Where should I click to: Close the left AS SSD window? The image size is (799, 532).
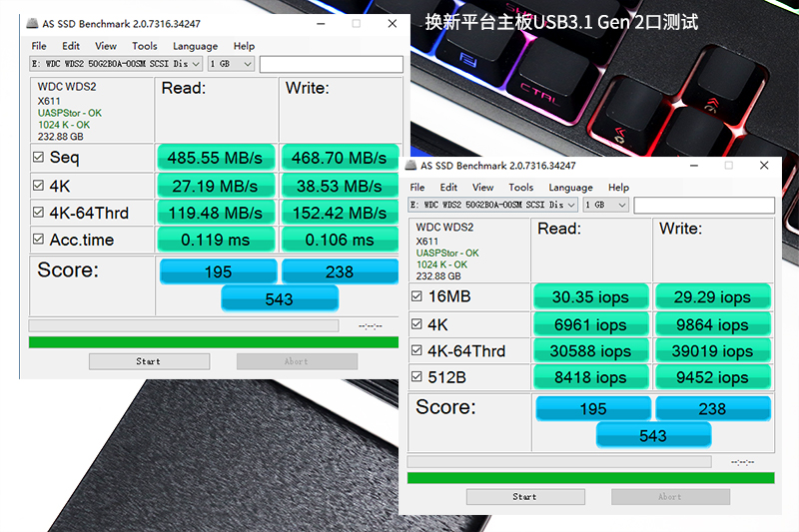[393, 23]
